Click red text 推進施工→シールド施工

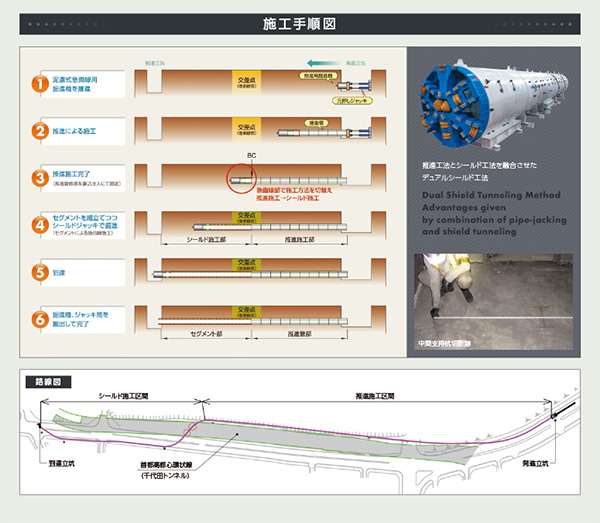click(288, 198)
